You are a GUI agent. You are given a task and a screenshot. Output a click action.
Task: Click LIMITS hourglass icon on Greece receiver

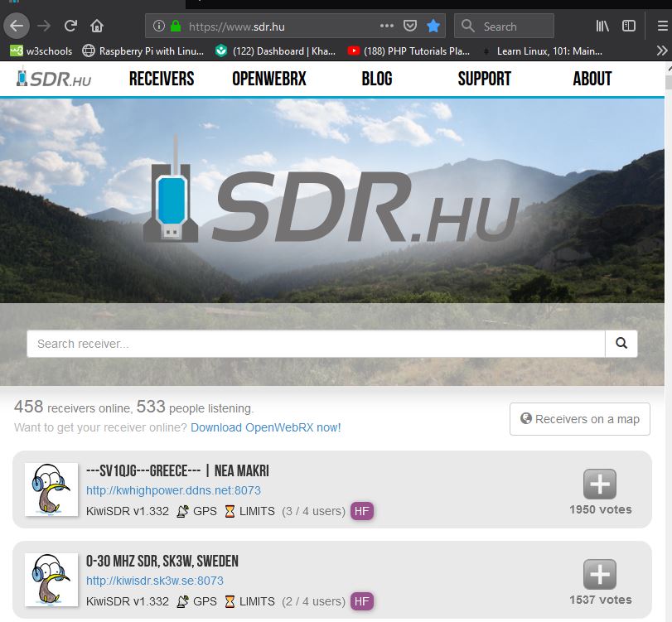pyautogui.click(x=230, y=511)
